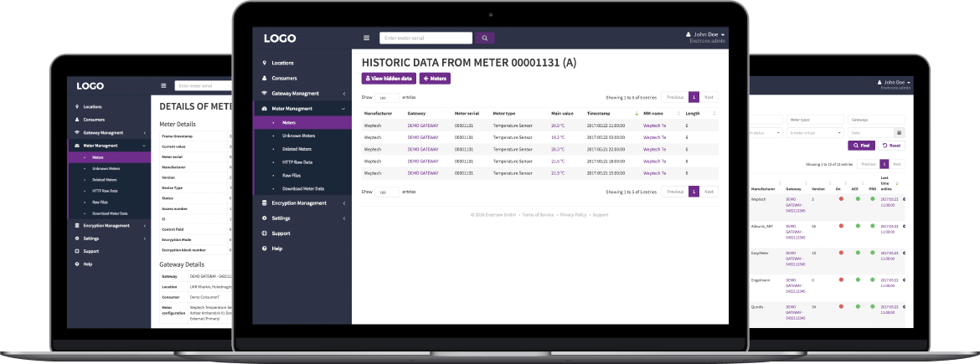Click the top Show entries number field
This screenshot has width=980, height=364.
click(387, 98)
